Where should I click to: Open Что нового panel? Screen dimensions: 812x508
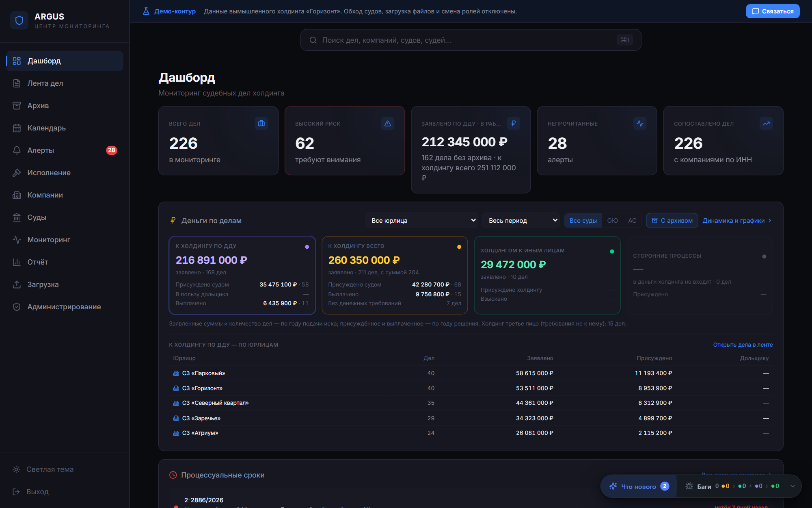(x=639, y=486)
